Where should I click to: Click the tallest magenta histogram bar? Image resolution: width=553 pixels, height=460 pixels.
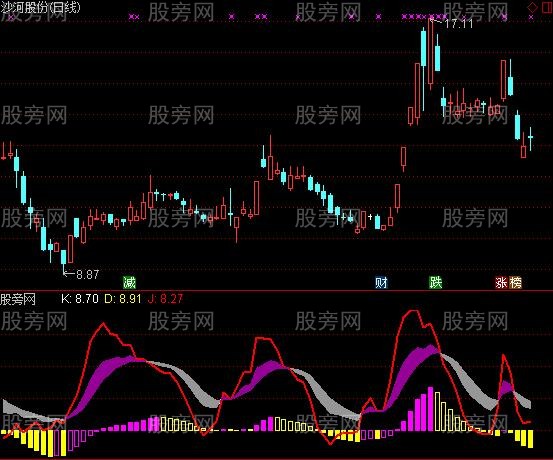click(x=430, y=409)
